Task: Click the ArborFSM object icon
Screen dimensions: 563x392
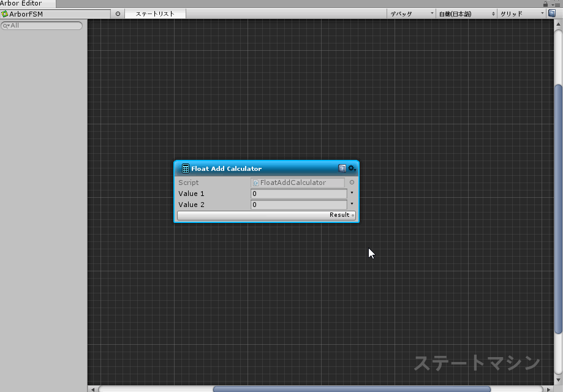Action: point(5,13)
